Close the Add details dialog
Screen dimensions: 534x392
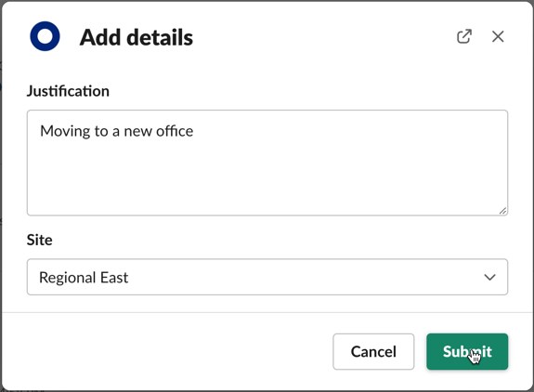[x=498, y=36]
